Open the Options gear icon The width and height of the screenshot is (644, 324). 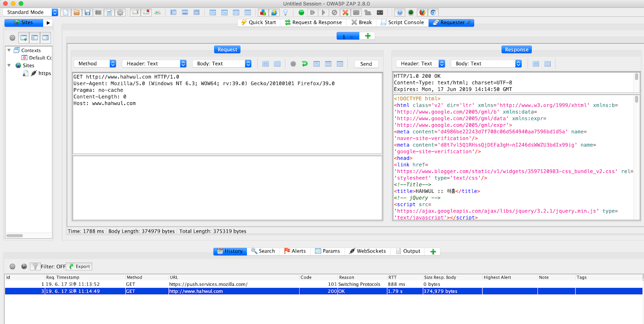pos(120,12)
